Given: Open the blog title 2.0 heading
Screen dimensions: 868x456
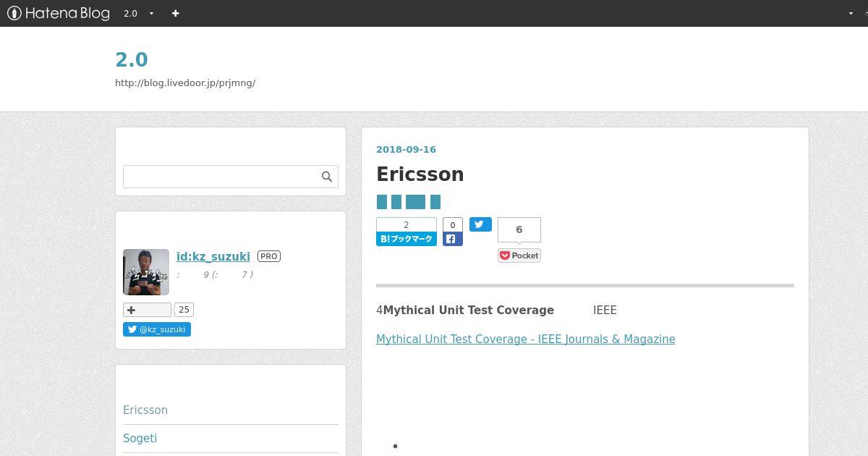Looking at the screenshot, I should tap(132, 60).
